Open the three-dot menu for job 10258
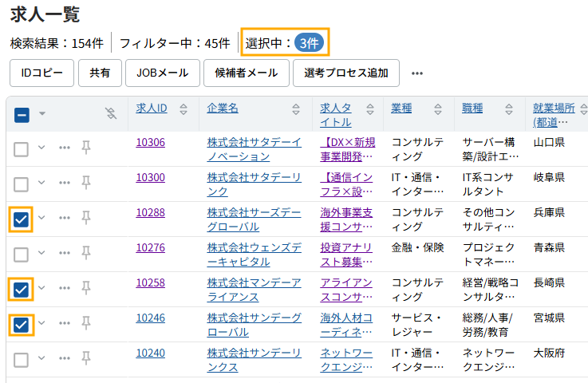 65,289
